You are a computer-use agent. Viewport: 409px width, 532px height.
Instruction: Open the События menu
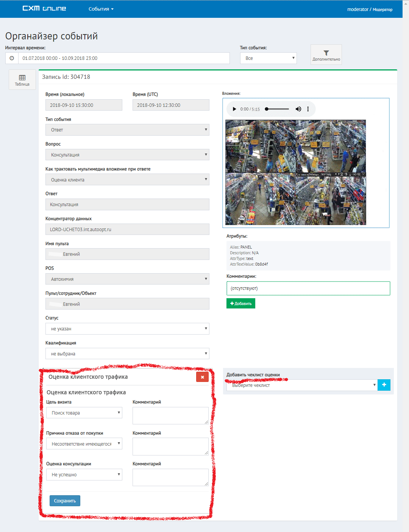(x=101, y=9)
